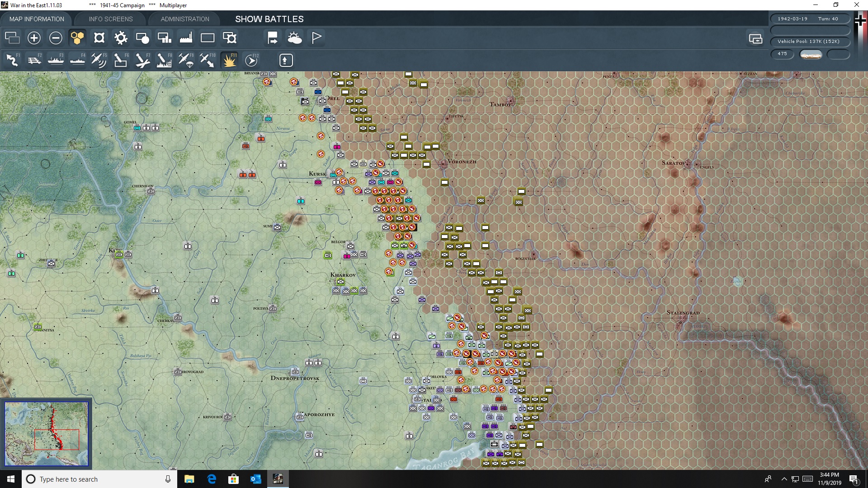Select F7 bomb airfield mode icon
868x488 pixels.
(x=142, y=60)
